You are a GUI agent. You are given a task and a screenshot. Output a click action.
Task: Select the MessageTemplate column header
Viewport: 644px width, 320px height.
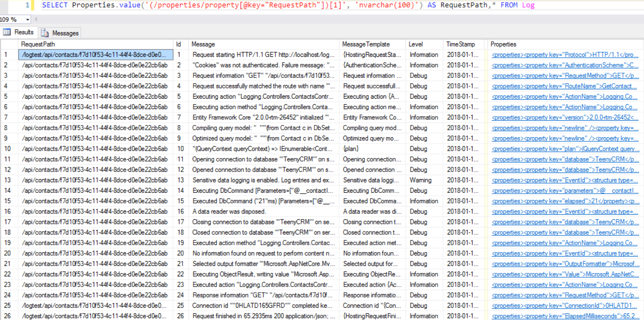tap(372, 44)
